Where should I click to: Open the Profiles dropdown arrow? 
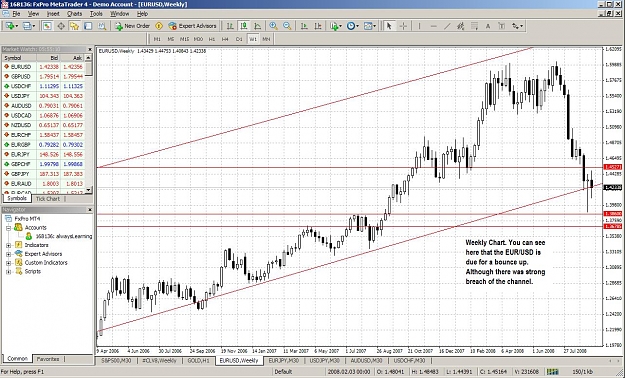[34, 26]
